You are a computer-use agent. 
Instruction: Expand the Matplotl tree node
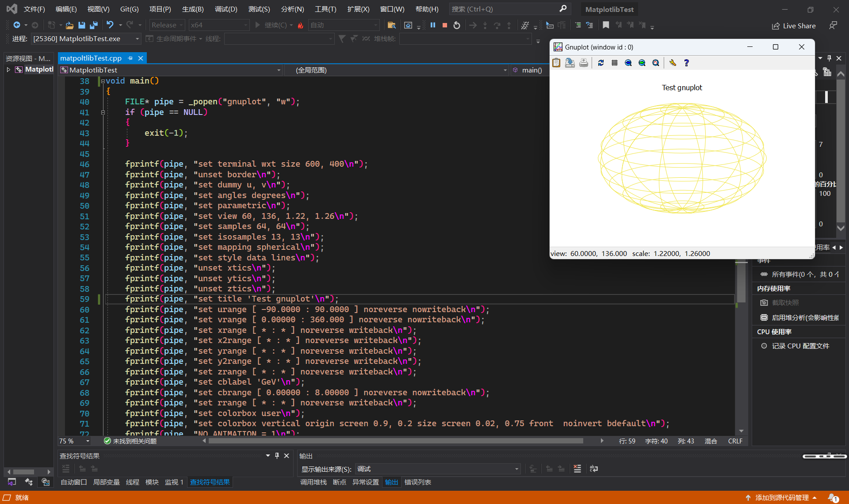click(x=8, y=69)
